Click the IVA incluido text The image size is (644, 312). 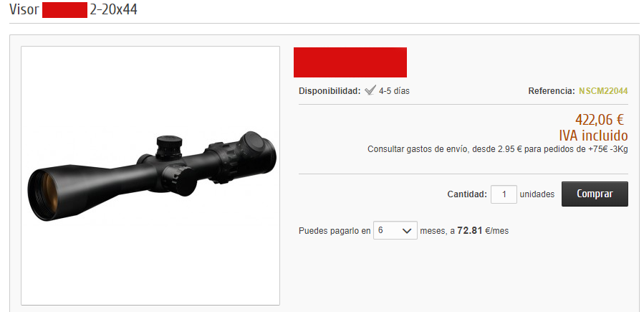click(593, 136)
